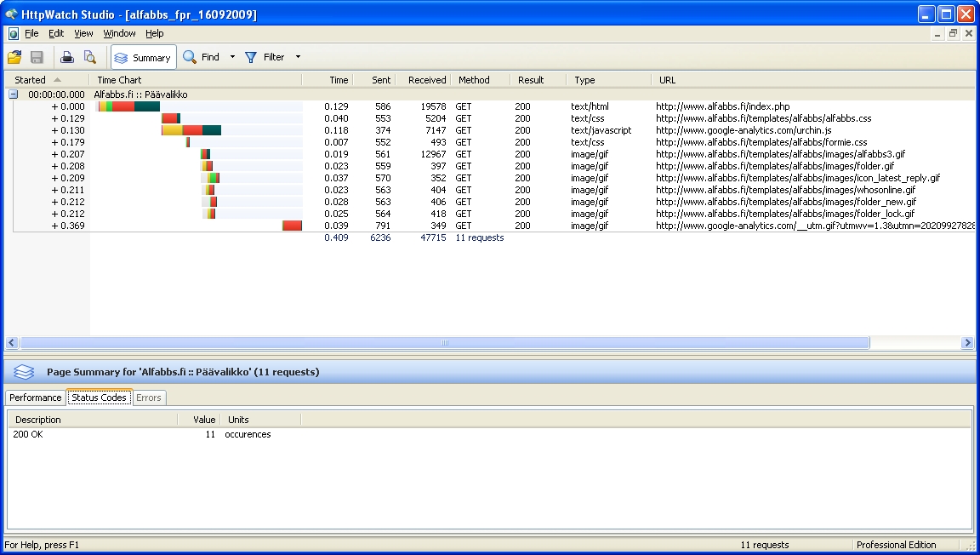Switch to the Performance tab
The width and height of the screenshot is (980, 555).
pyautogui.click(x=36, y=398)
